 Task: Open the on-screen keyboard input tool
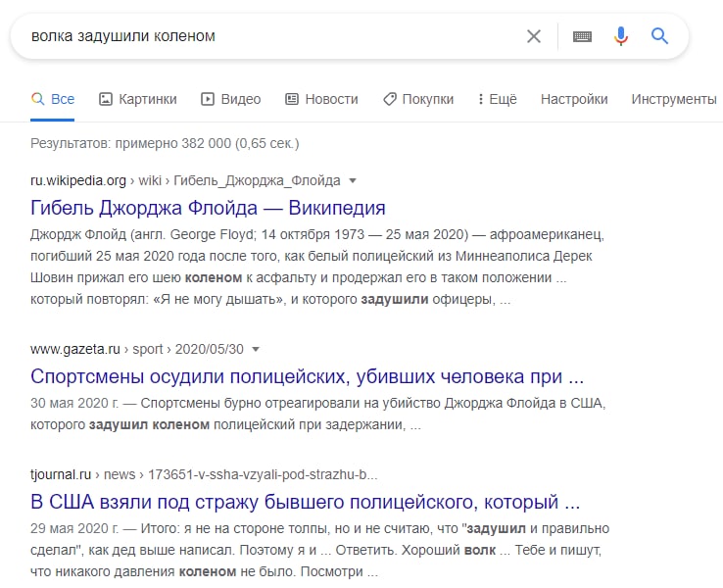point(582,36)
